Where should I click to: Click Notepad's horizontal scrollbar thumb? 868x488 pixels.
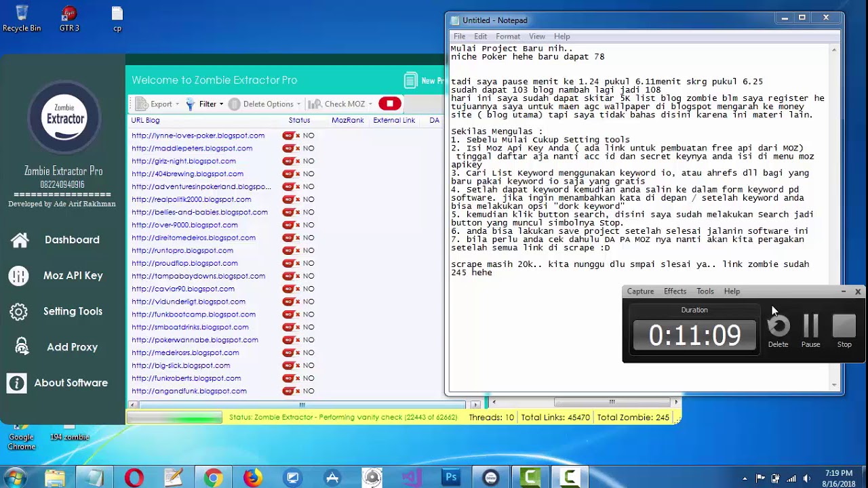click(x=612, y=402)
